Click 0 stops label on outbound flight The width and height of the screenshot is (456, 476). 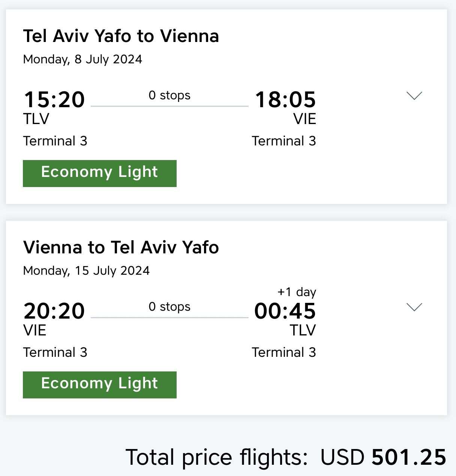pos(169,95)
